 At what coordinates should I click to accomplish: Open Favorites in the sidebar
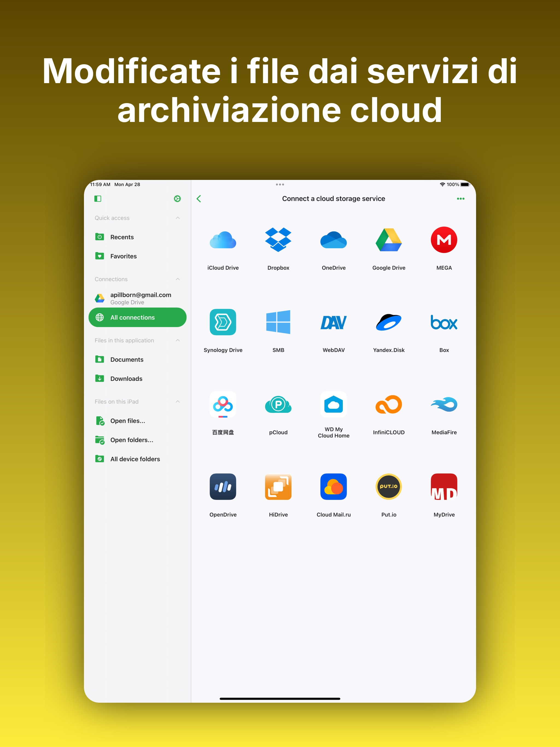(x=138, y=256)
